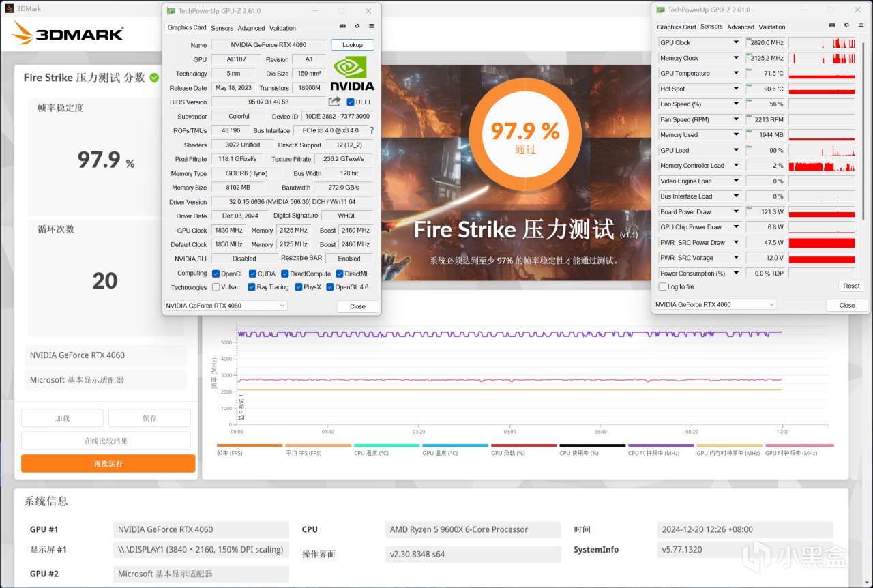Click the GPU 负载 (%) legend swatch

pos(524,445)
